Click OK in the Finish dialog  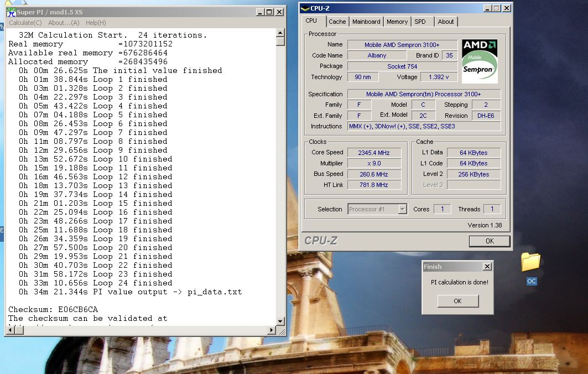[457, 301]
